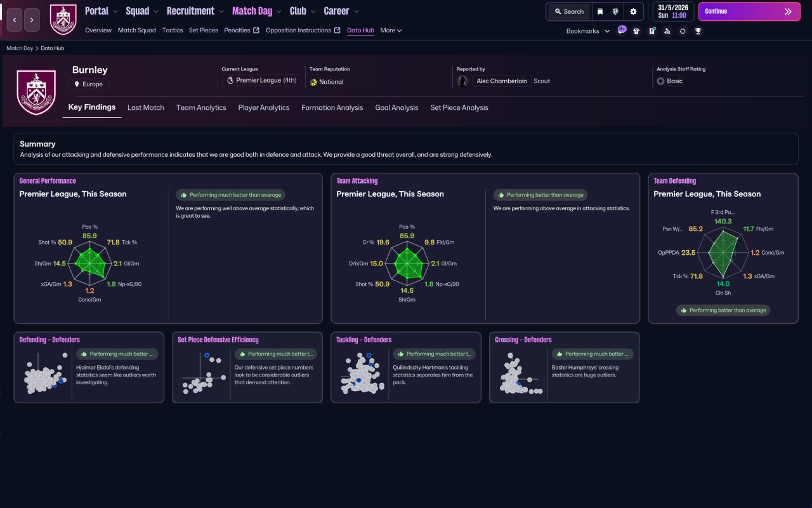Click external link icon beside Opposition Instructions
This screenshot has height=508, width=812.
337,30
